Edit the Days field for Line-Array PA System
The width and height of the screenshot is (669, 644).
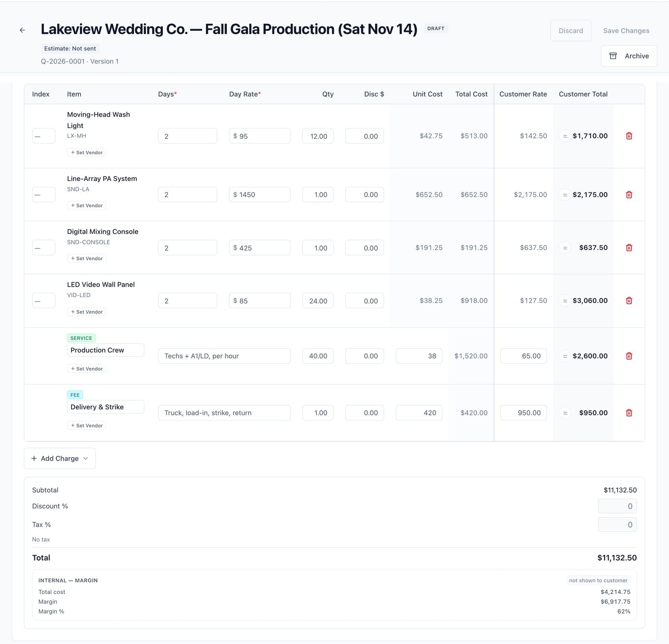pyautogui.click(x=187, y=195)
